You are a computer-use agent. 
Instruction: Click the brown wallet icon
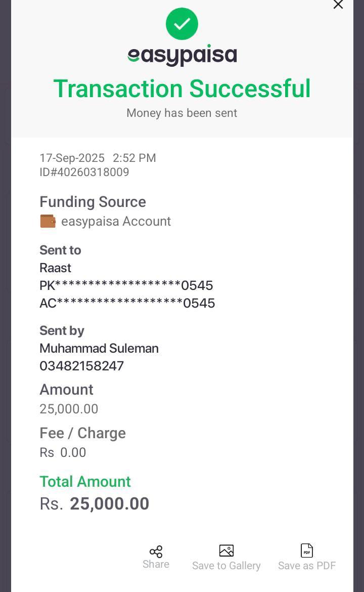coord(48,221)
